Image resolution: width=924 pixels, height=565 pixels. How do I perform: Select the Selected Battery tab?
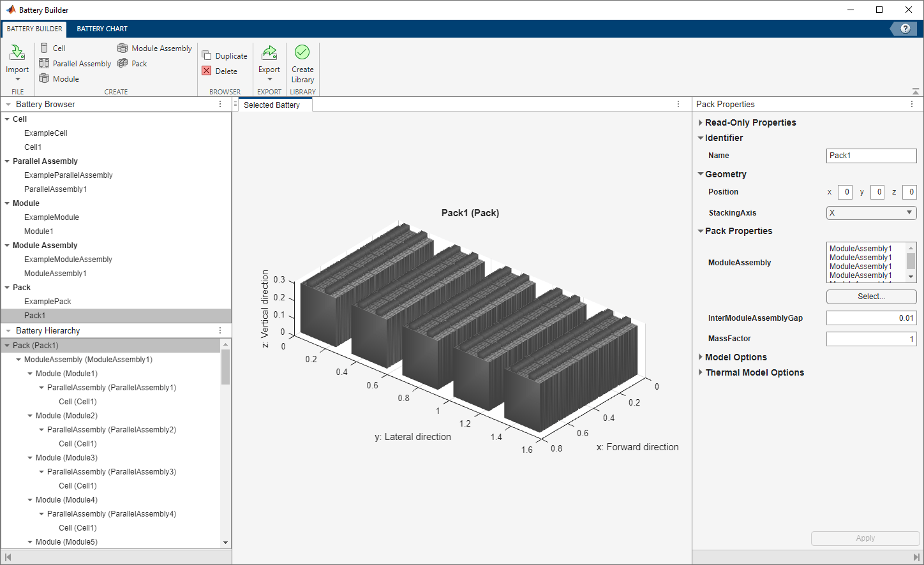pos(272,105)
